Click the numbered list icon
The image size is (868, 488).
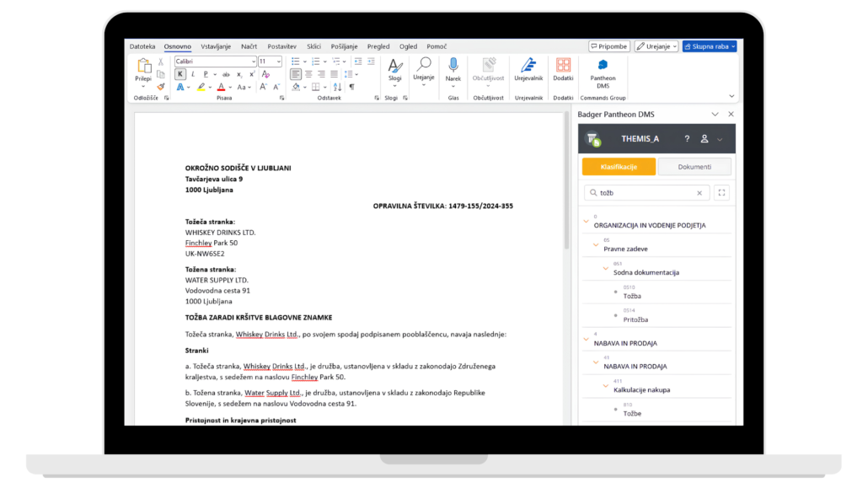point(315,62)
